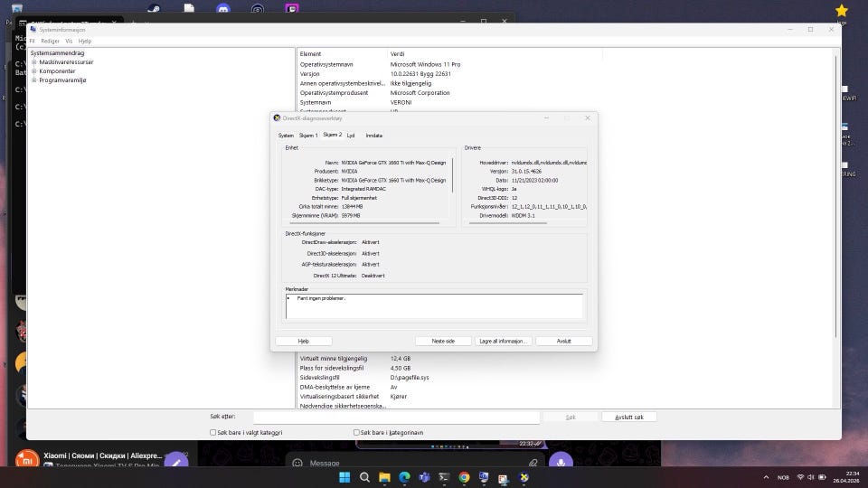The height and width of the screenshot is (488, 868).
Task: Enable 'Søk bare i valgt kategori' checkbox
Action: [x=213, y=433]
